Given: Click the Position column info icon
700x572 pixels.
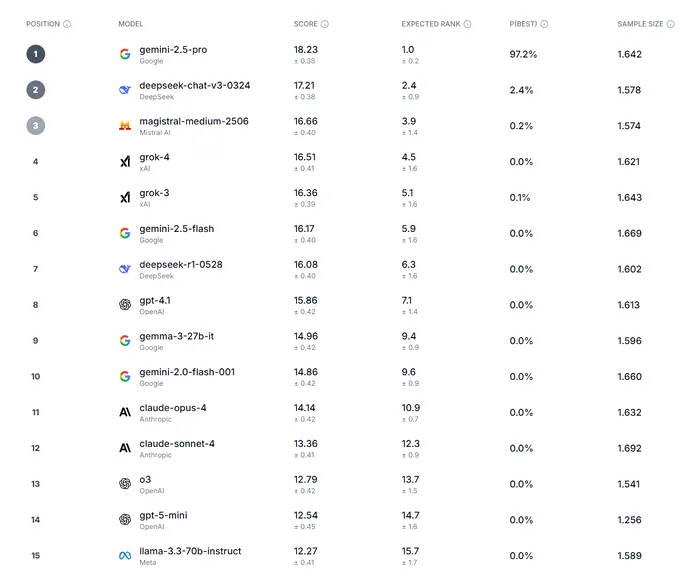Looking at the screenshot, I should coord(67,24).
